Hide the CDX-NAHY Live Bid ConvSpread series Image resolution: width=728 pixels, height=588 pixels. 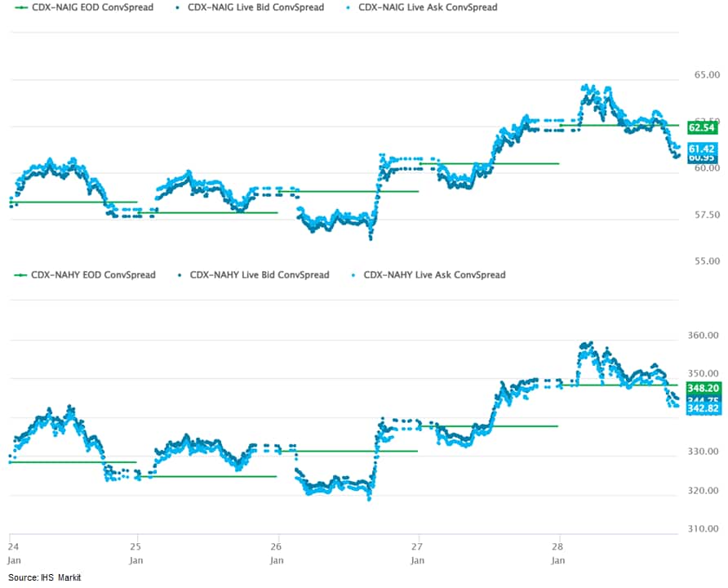tap(259, 275)
